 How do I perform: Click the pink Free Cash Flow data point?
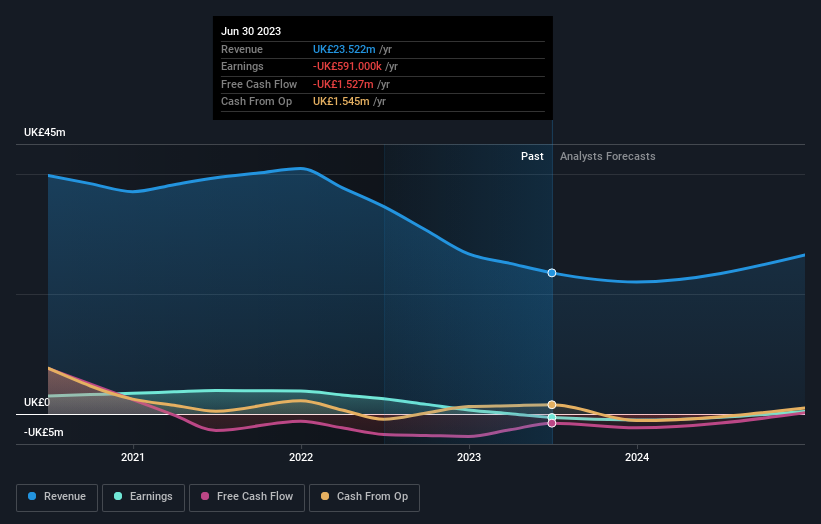(x=552, y=423)
